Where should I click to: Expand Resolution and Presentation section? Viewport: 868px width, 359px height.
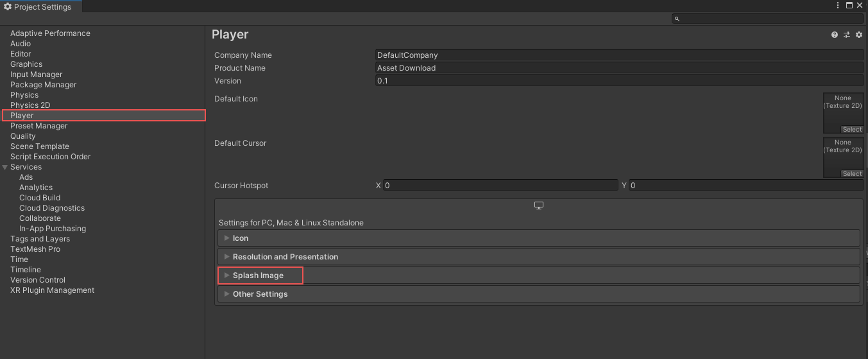pyautogui.click(x=285, y=257)
